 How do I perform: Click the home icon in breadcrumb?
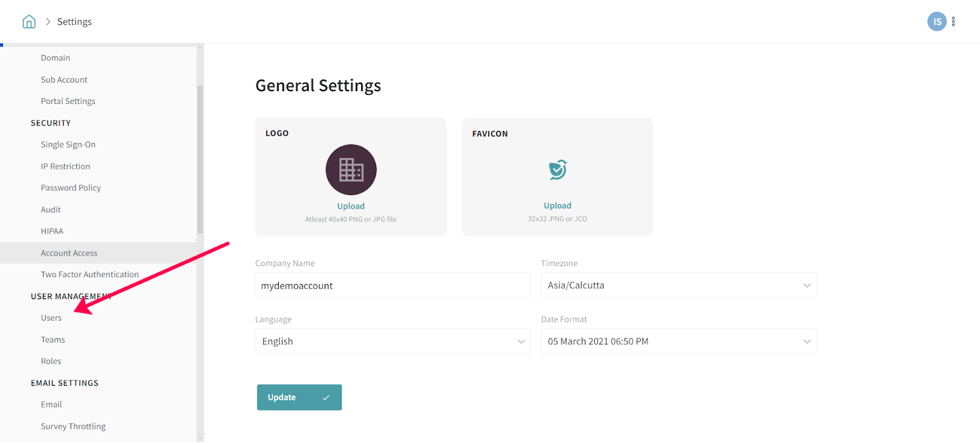click(x=29, y=22)
